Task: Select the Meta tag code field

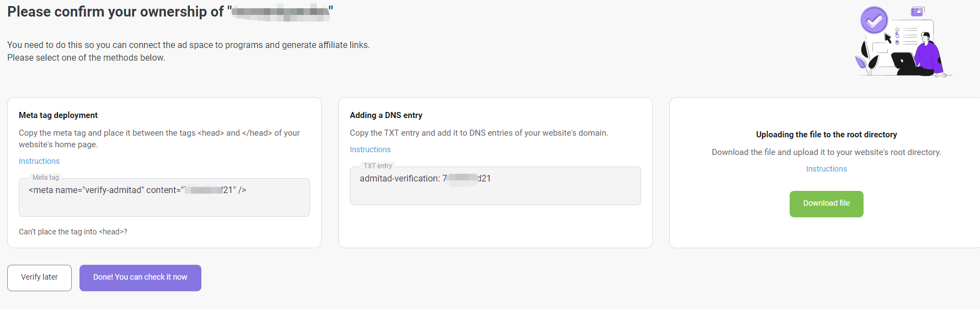Action: pyautogui.click(x=164, y=197)
